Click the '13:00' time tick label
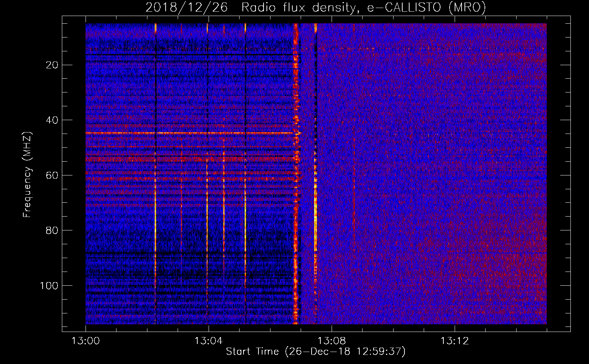589x364 pixels. tap(86, 341)
